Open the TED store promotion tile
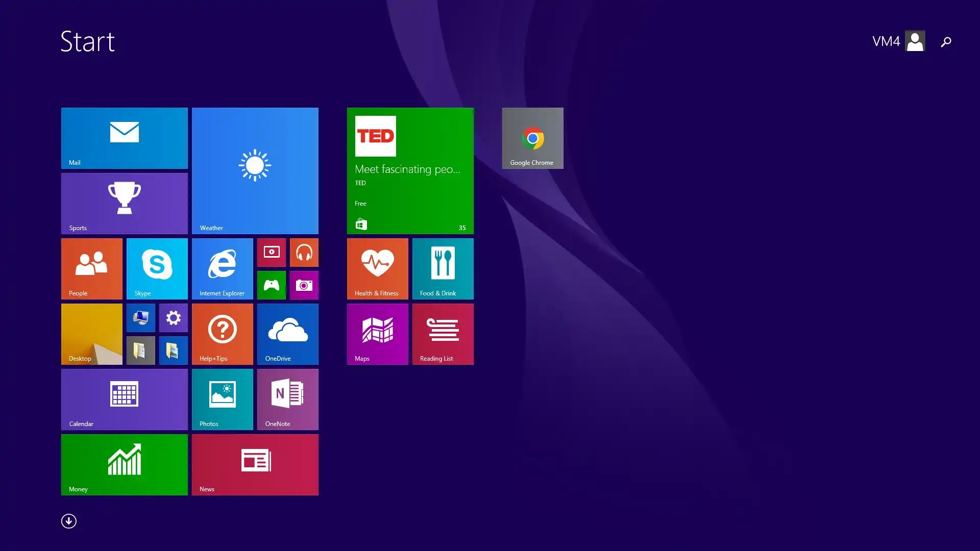This screenshot has height=551, width=980. tap(410, 170)
